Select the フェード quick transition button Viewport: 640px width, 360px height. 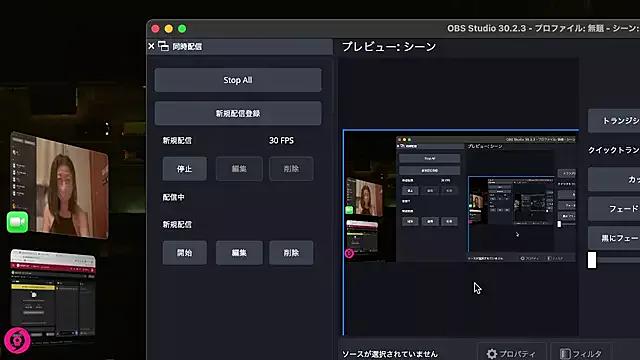click(614, 209)
